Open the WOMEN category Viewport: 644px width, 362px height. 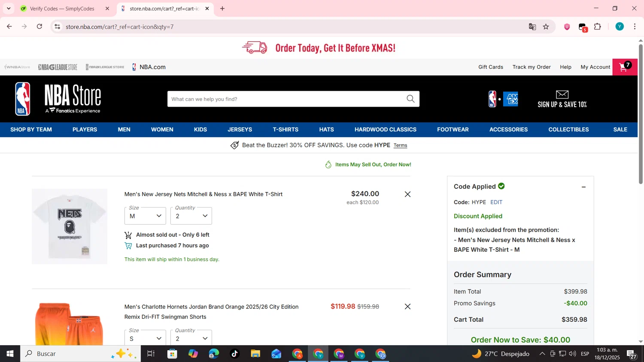pyautogui.click(x=162, y=130)
